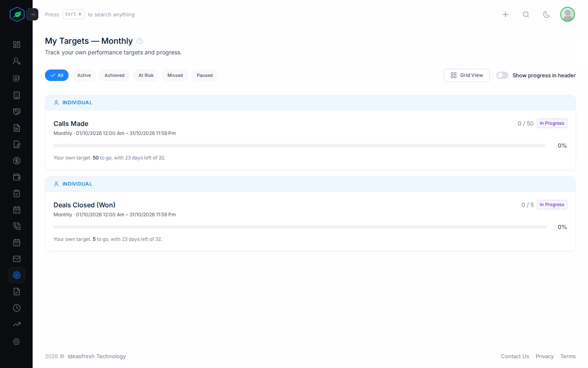Open the trending arrow analytics icon
588x368 pixels.
pyautogui.click(x=17, y=325)
